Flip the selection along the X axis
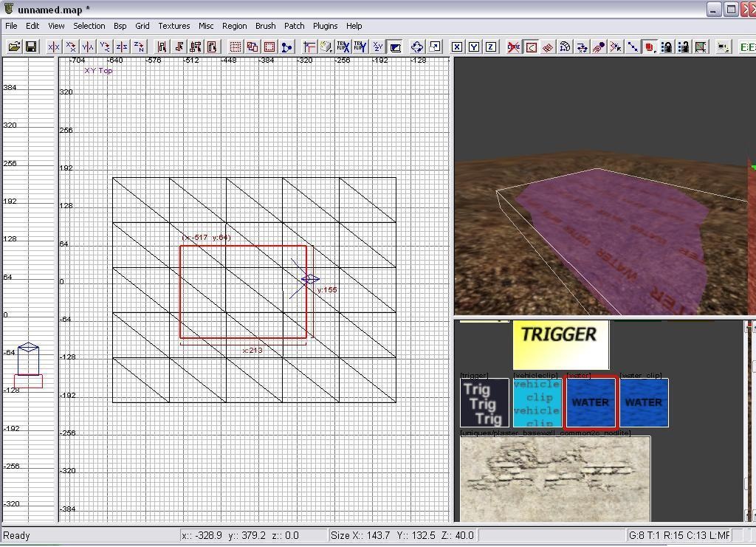The image size is (756, 547). (x=53, y=47)
